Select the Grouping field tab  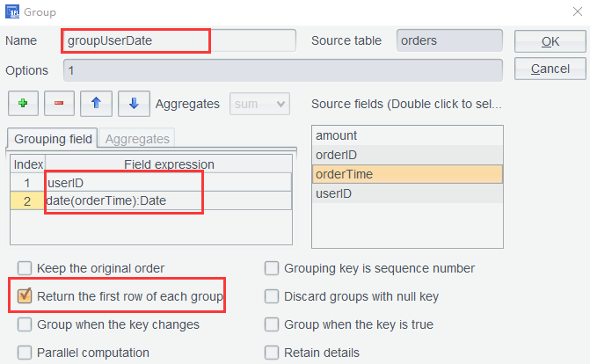tap(54, 138)
